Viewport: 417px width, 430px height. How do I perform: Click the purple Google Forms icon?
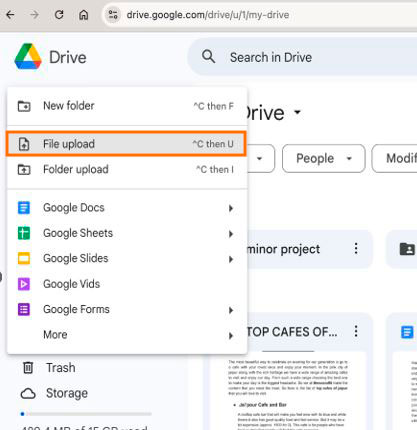pos(24,309)
